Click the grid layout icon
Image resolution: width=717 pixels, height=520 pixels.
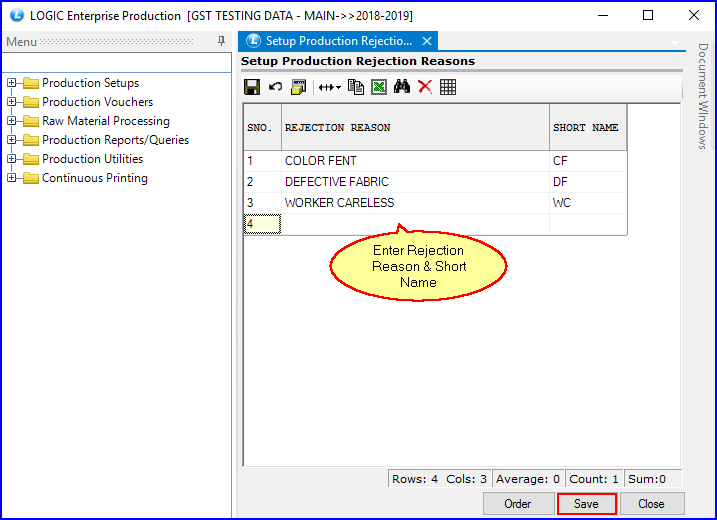click(448, 87)
